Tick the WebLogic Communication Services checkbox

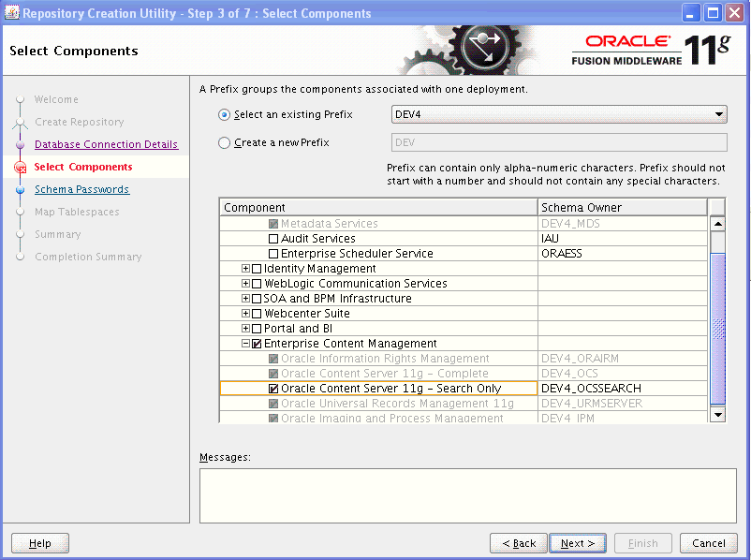[x=257, y=284]
